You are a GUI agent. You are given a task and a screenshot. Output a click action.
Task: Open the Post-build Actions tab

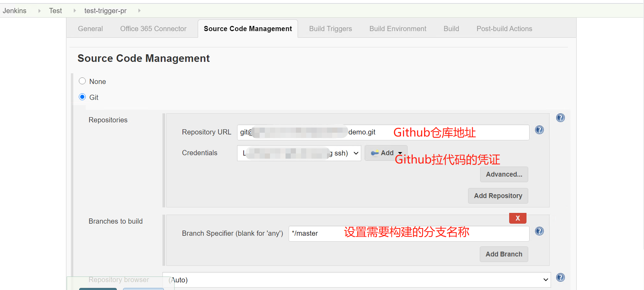click(x=504, y=29)
